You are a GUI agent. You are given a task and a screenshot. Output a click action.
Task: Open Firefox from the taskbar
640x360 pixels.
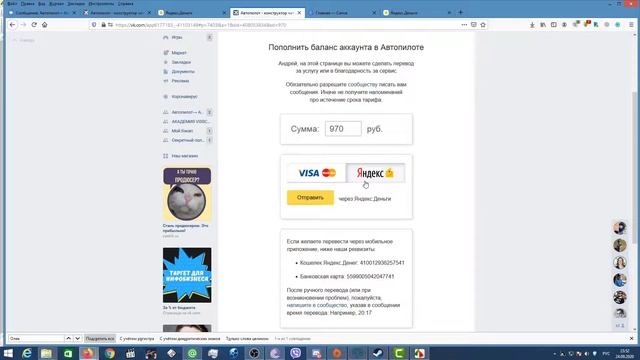tap(88, 353)
